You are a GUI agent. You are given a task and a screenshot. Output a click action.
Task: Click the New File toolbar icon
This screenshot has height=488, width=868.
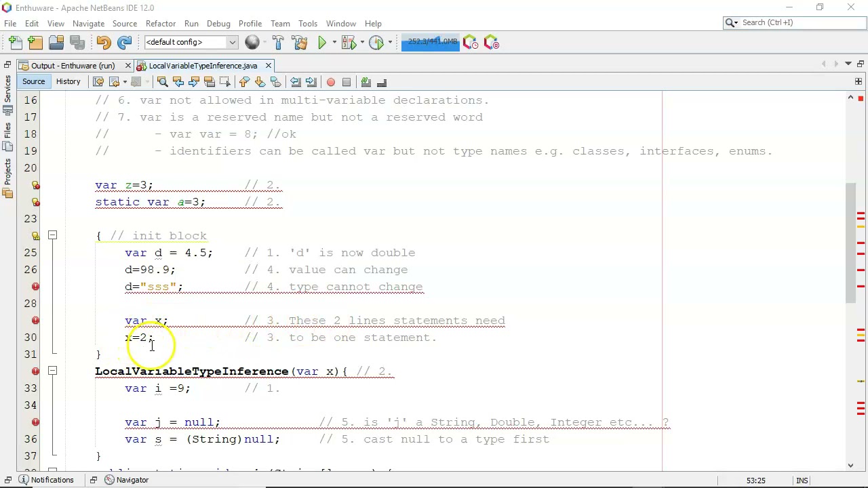click(x=15, y=43)
